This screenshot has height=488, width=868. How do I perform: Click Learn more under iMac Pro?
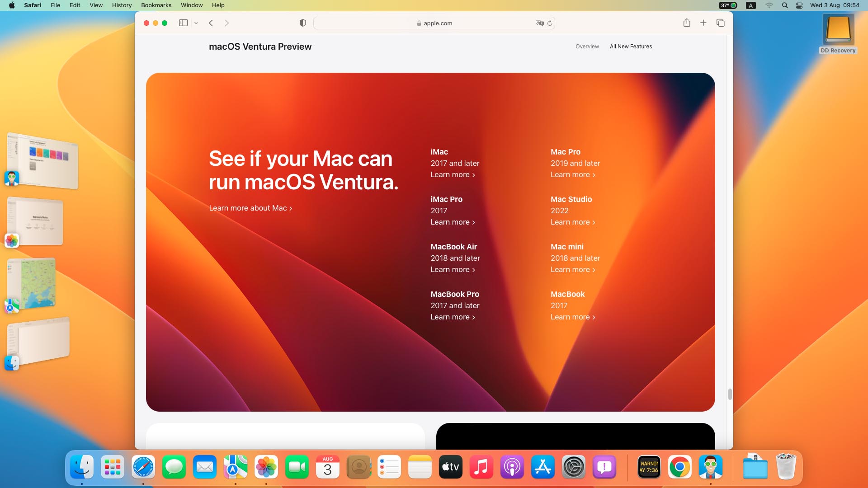(x=453, y=222)
